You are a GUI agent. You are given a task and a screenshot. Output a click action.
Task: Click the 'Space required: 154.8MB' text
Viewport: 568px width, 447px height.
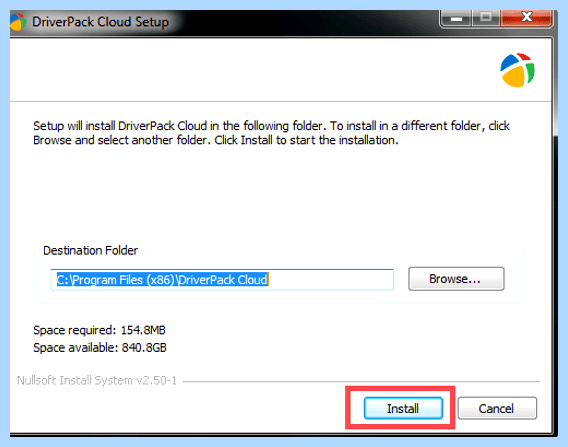(x=99, y=330)
